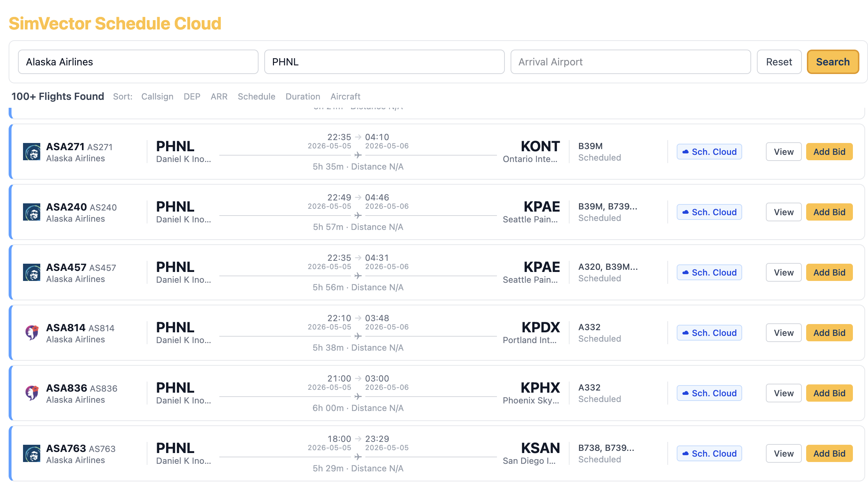Click the KPDX arrival code
The width and height of the screenshot is (868, 485).
(x=541, y=327)
